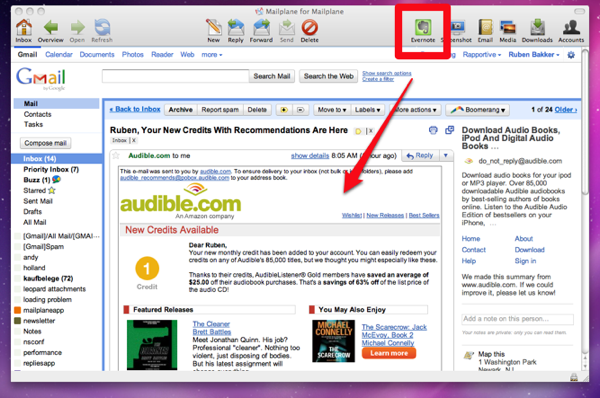The width and height of the screenshot is (600, 398).
Task: Click the mark not important button
Action: tap(301, 110)
